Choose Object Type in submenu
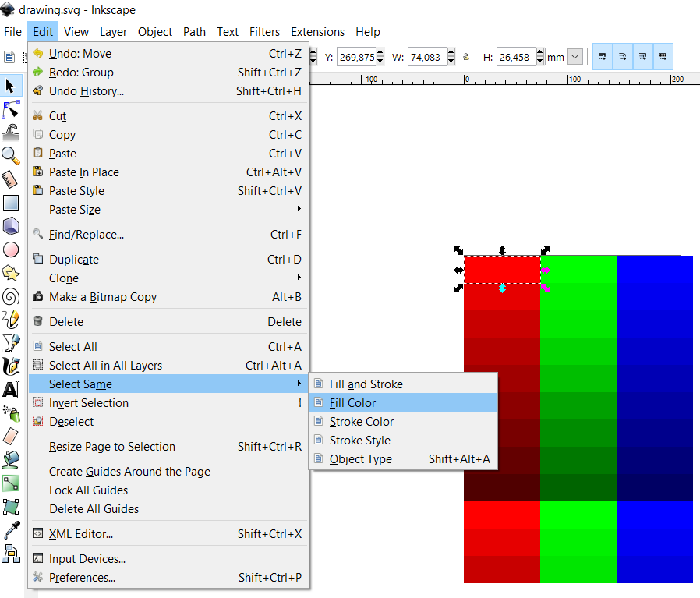700x598 pixels. point(403,459)
